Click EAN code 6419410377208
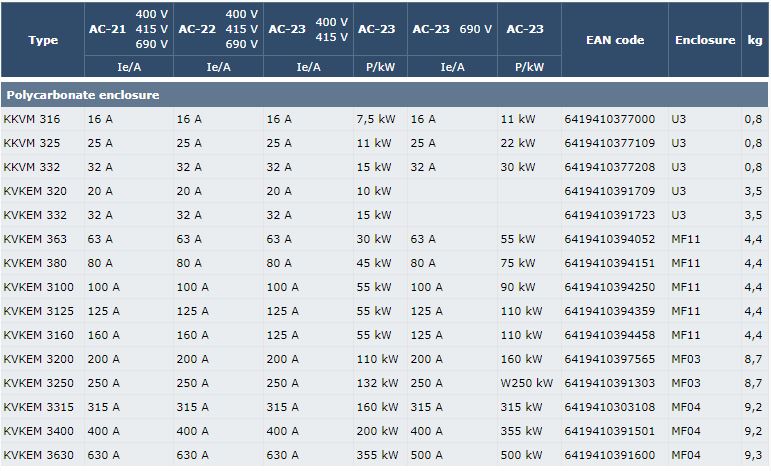This screenshot has width=771, height=471. pyautogui.click(x=610, y=167)
